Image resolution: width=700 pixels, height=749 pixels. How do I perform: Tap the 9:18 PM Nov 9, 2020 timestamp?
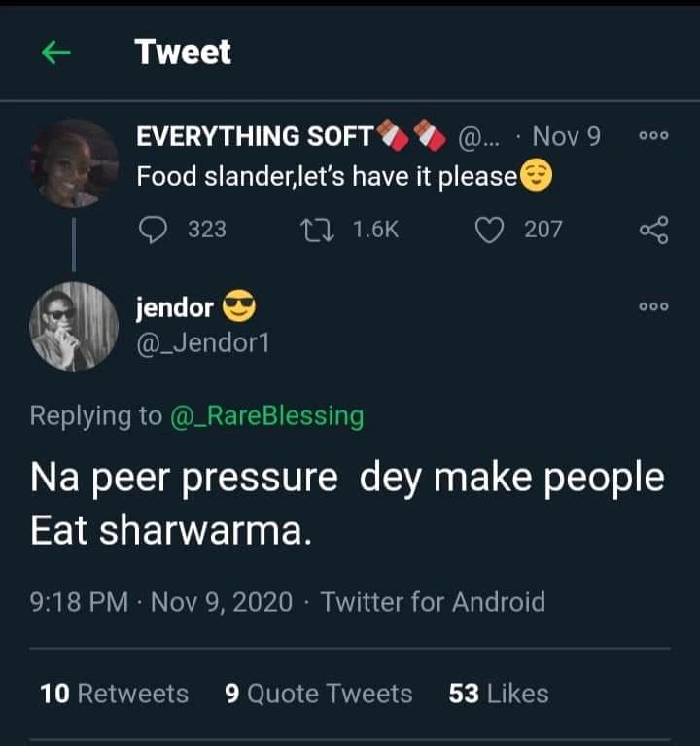(x=160, y=602)
